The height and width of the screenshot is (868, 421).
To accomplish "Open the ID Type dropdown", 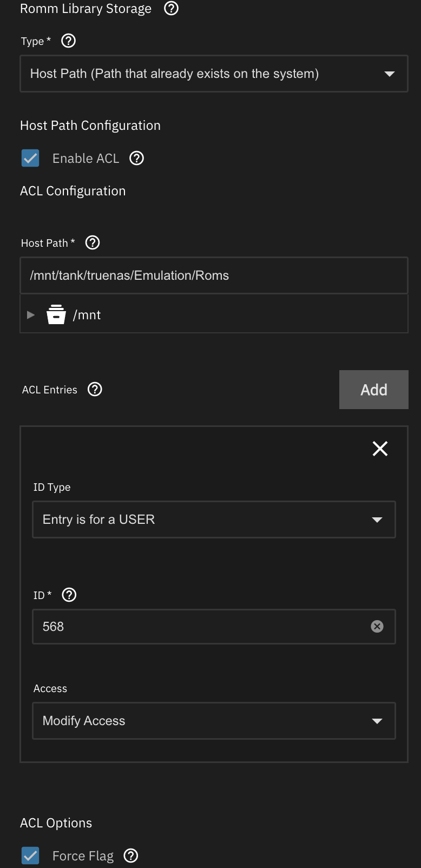I will click(214, 520).
